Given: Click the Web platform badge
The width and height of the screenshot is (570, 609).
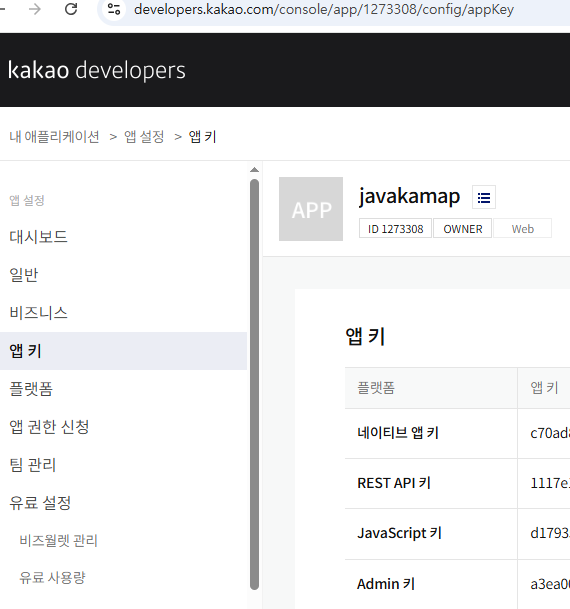Looking at the screenshot, I should (522, 228).
